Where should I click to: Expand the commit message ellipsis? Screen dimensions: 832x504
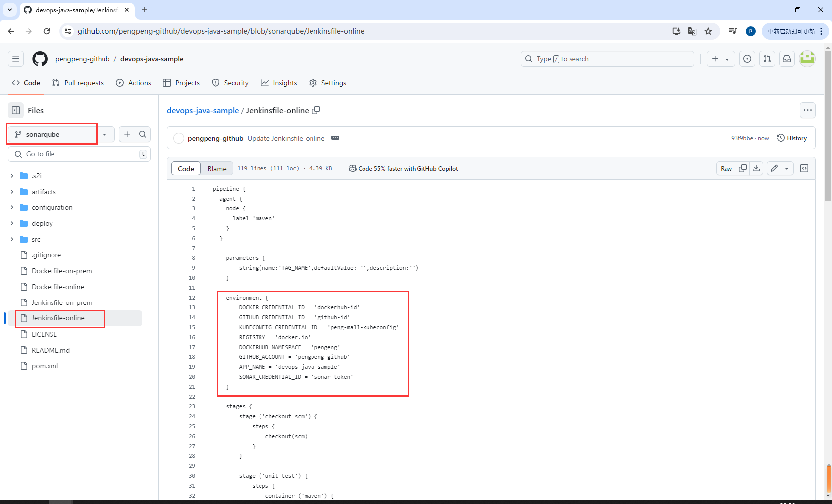(335, 138)
